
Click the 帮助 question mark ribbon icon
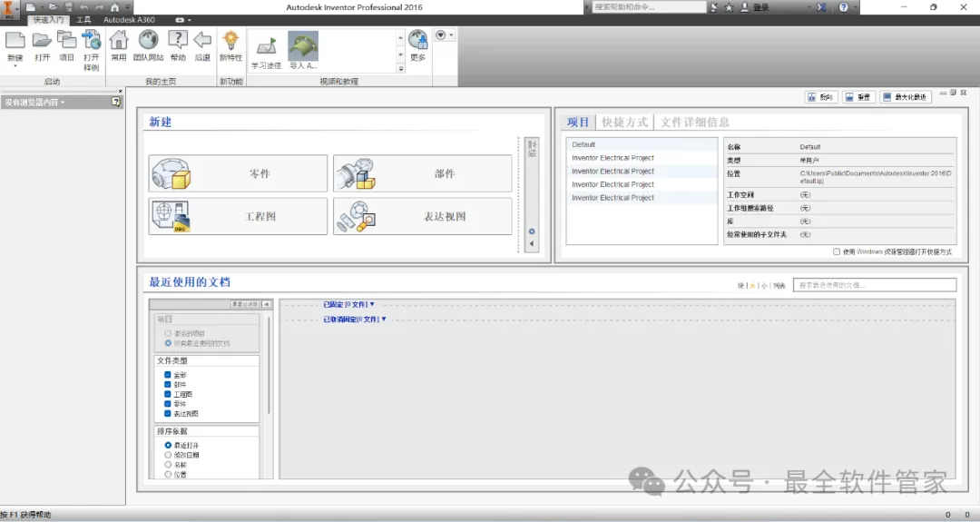[178, 46]
